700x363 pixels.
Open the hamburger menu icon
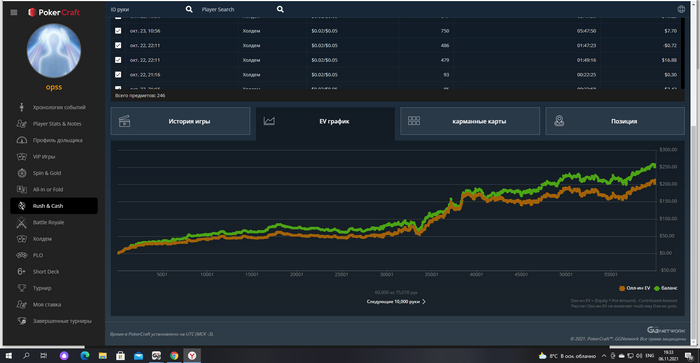[14, 13]
